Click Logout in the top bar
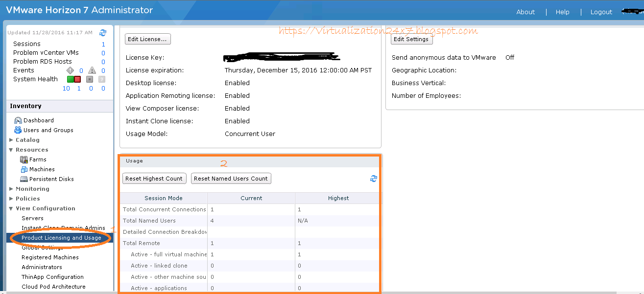Screen dimensions: 644x294 click(x=601, y=12)
